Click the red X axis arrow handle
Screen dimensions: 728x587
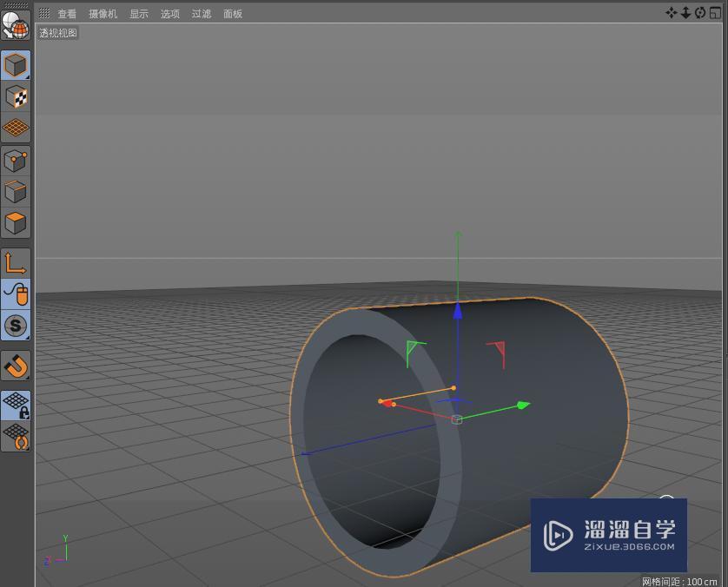(x=387, y=403)
